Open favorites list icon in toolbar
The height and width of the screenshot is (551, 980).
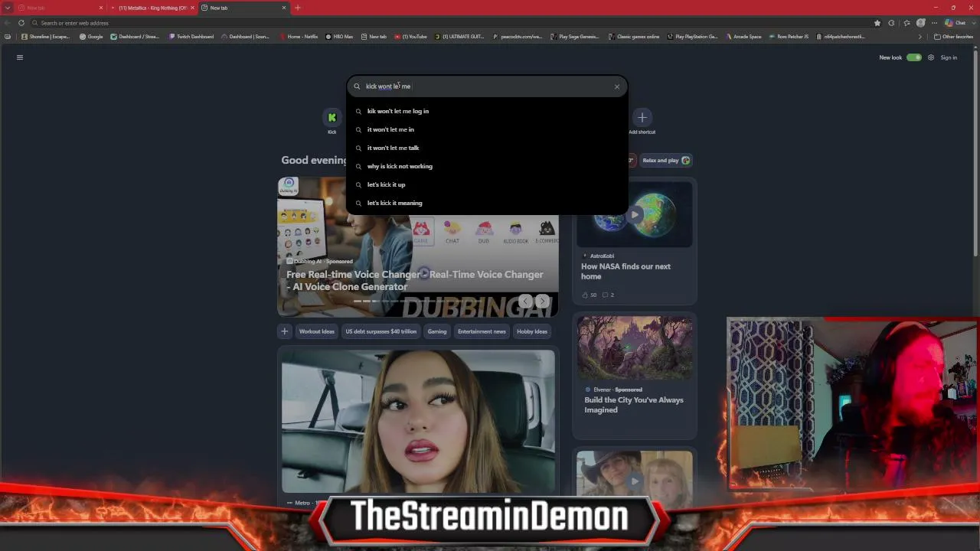(906, 23)
